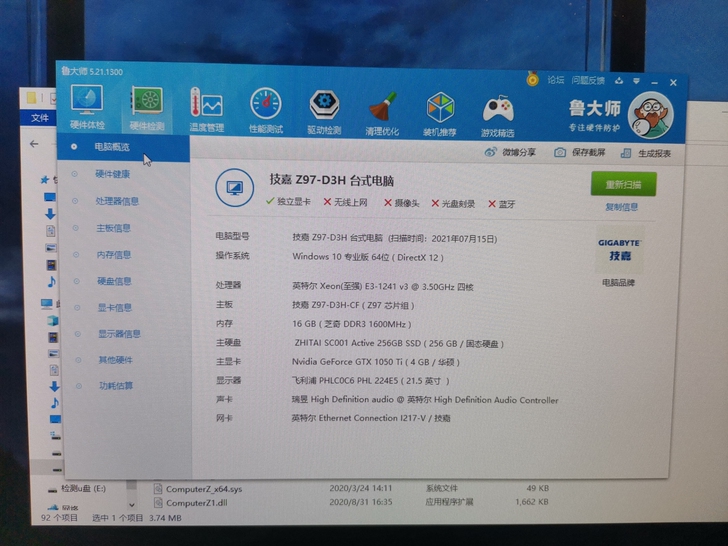Select the 硬件检测 hardware detection icon
The image size is (728, 546).
(x=147, y=108)
